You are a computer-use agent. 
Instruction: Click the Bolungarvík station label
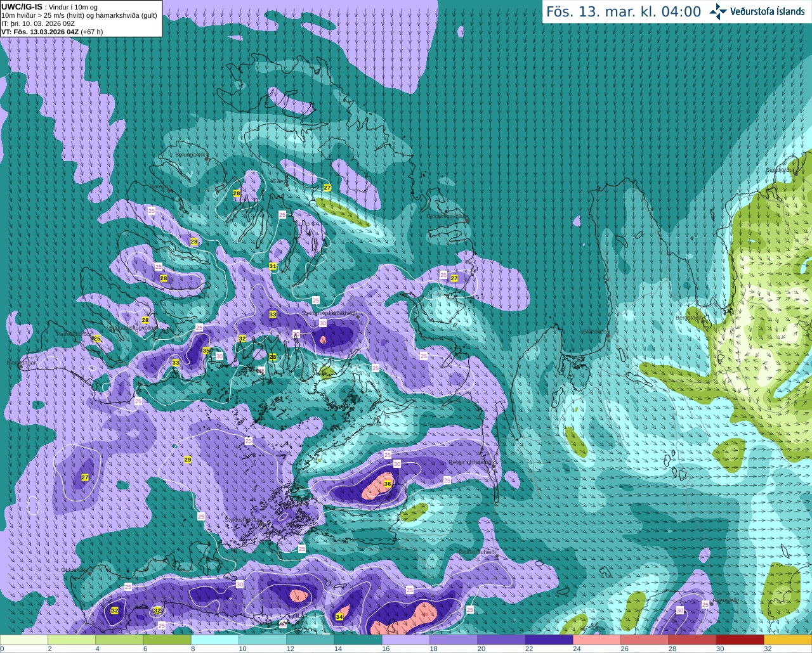tap(190, 155)
